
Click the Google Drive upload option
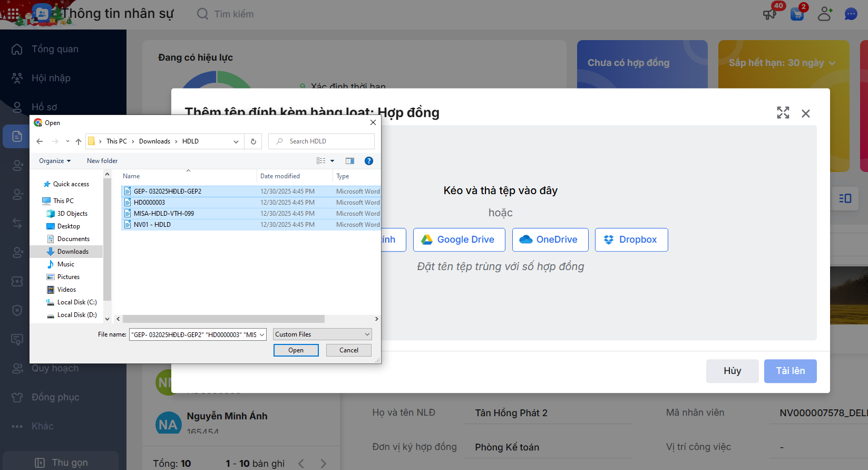[x=459, y=239]
